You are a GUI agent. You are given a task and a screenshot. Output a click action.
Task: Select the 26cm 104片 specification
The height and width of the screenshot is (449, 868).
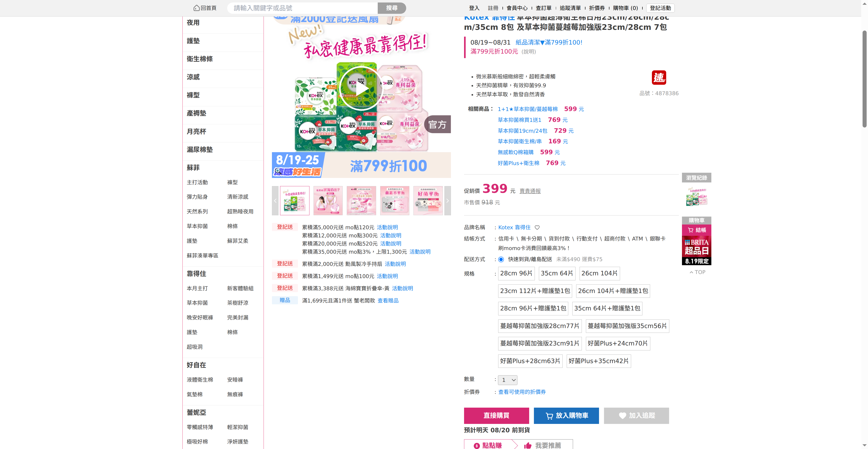pyautogui.click(x=599, y=273)
